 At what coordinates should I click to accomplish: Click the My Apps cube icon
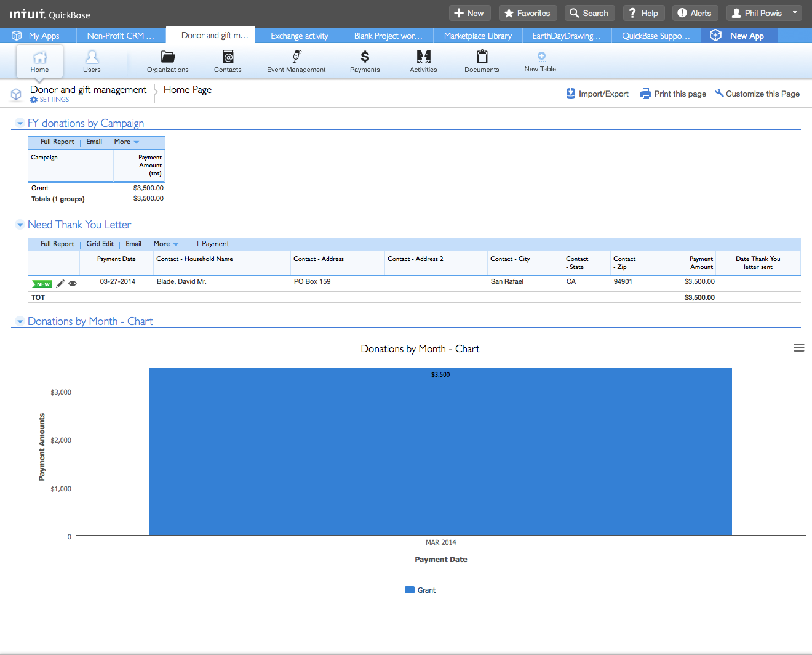(17, 36)
